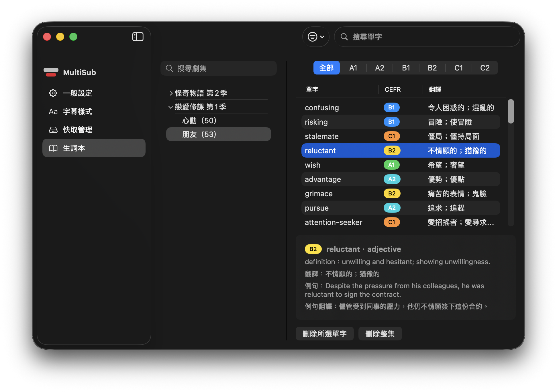557x392 pixels.
Task: Filter by A1 level tab
Action: coord(353,68)
